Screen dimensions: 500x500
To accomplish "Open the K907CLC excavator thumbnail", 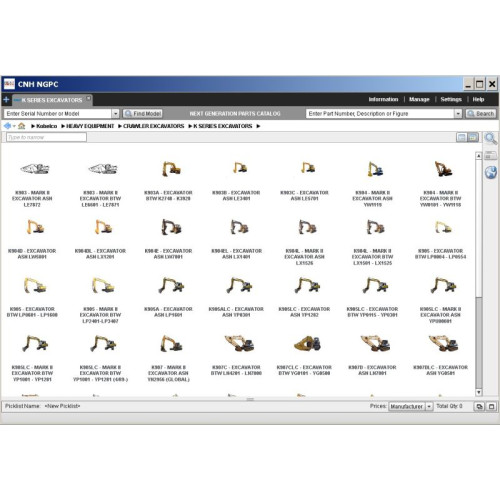I will 308,343.
